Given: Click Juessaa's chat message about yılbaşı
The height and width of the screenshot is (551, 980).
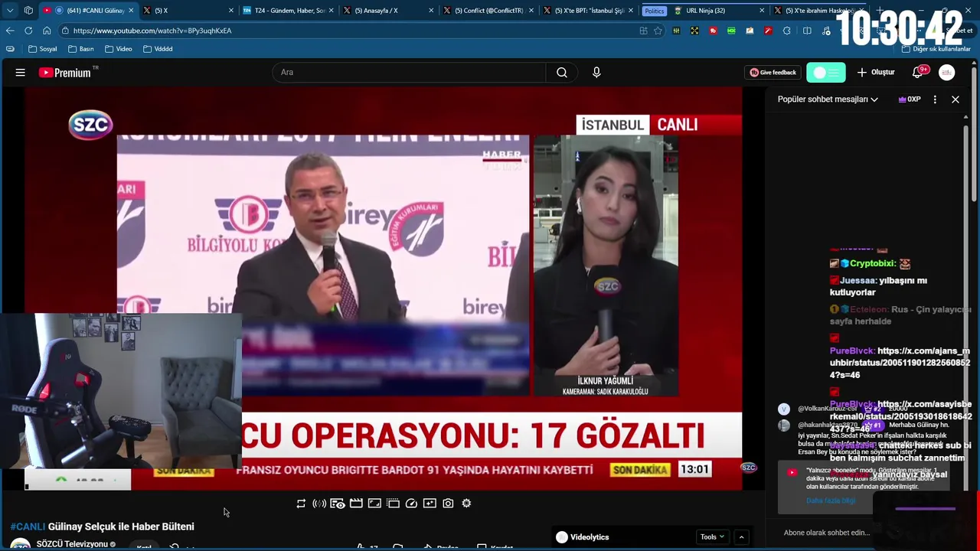Looking at the screenshot, I should pos(878,286).
